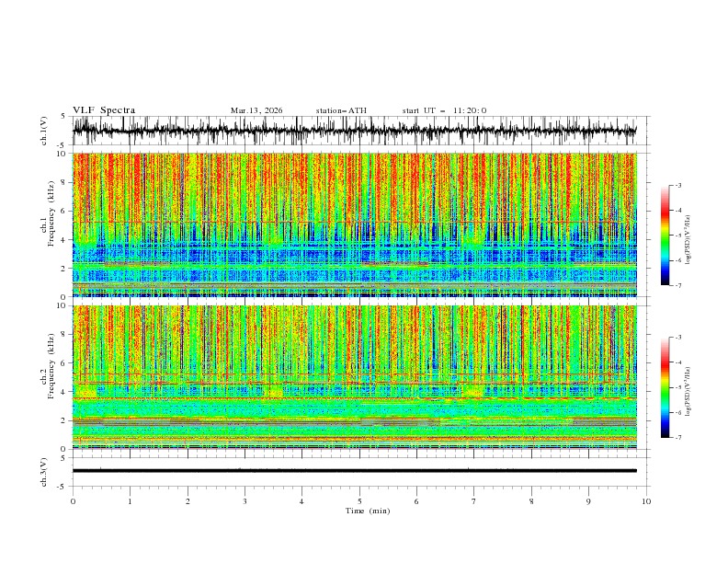
Task: Click the ch.2 "Frequency (kHz)" axis label
Action: tap(52, 365)
